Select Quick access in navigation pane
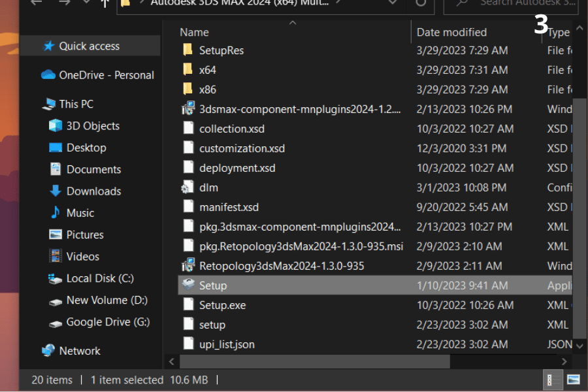 90,46
